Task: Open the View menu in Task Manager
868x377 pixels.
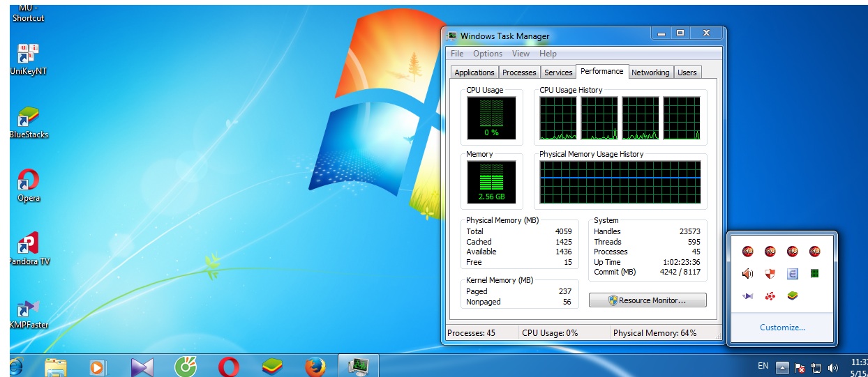Action: pyautogui.click(x=521, y=54)
